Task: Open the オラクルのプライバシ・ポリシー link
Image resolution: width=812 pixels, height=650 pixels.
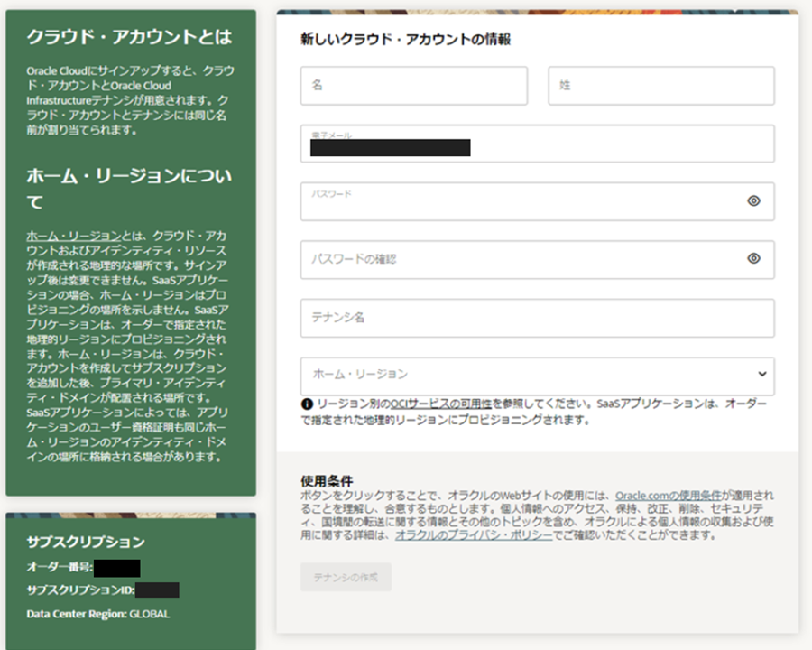Action: coord(474,535)
